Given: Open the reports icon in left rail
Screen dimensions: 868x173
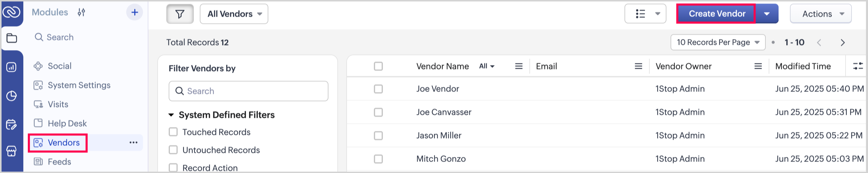Looking at the screenshot, I should pyautogui.click(x=11, y=67).
